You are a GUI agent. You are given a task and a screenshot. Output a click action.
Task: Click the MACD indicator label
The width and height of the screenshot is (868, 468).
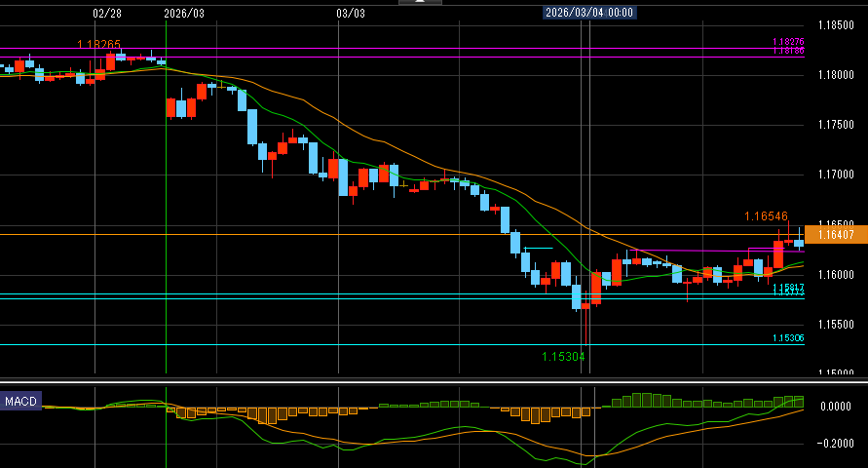click(20, 402)
